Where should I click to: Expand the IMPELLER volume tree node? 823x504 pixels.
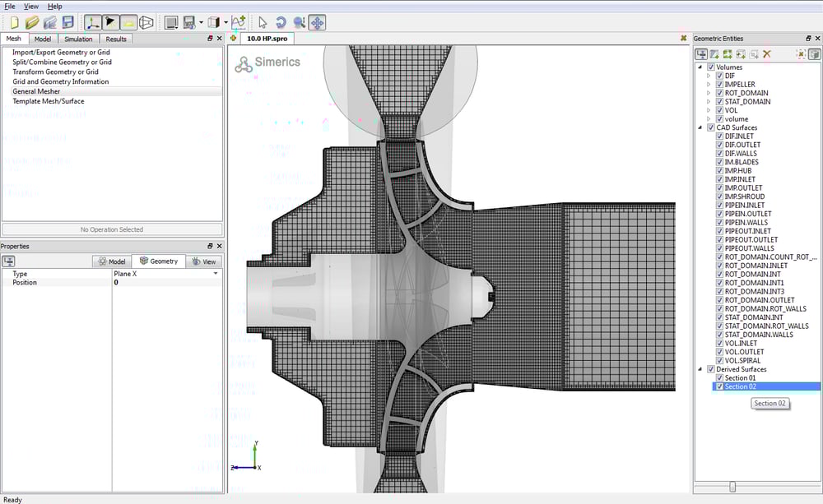(709, 85)
